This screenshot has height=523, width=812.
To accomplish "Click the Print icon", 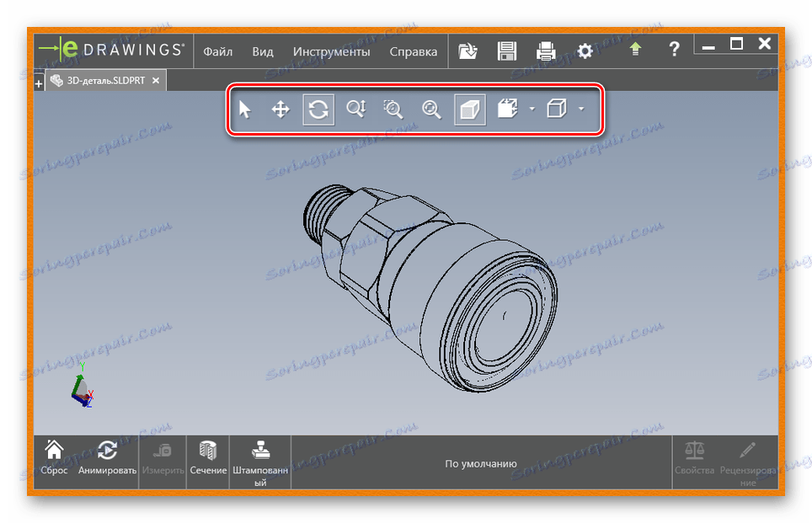I will pyautogui.click(x=546, y=51).
